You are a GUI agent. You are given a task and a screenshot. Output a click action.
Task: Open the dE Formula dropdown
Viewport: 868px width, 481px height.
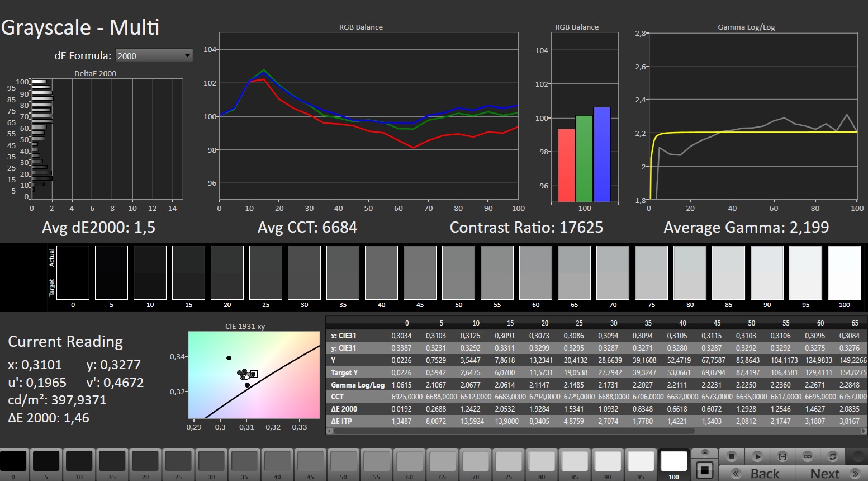click(154, 55)
